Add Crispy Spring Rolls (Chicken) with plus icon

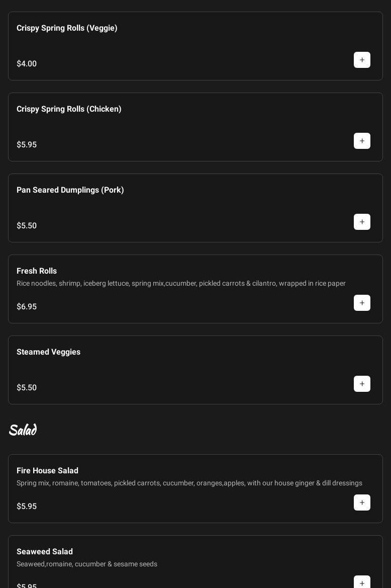coord(362,141)
